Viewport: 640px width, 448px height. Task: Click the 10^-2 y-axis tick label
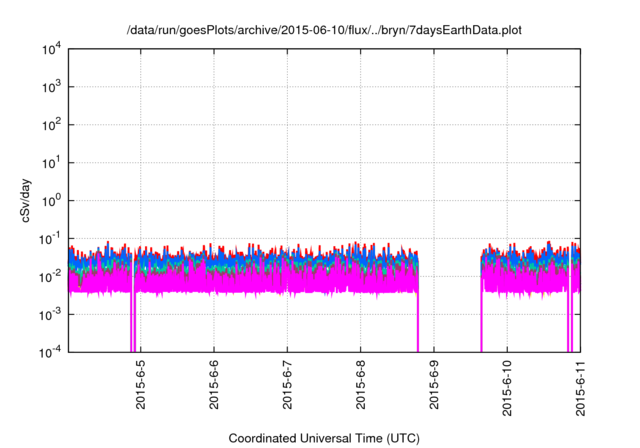[50, 277]
